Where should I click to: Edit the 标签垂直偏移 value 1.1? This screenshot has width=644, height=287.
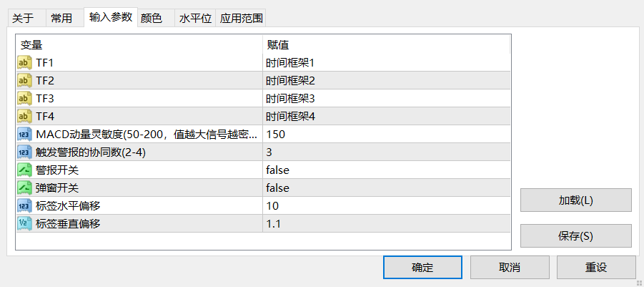(387, 224)
